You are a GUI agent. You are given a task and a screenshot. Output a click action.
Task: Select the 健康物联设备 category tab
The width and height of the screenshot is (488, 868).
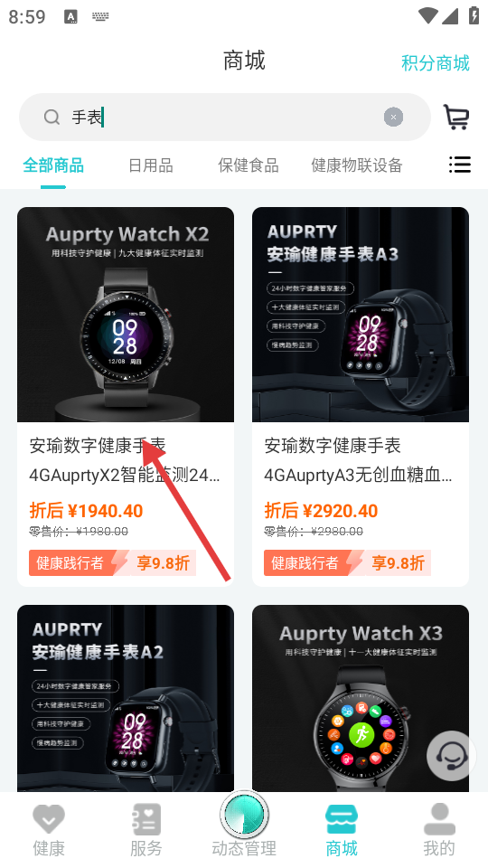click(357, 165)
